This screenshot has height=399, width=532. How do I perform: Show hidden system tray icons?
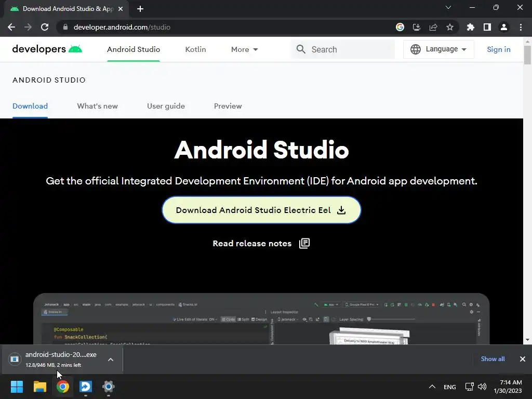pyautogui.click(x=432, y=387)
